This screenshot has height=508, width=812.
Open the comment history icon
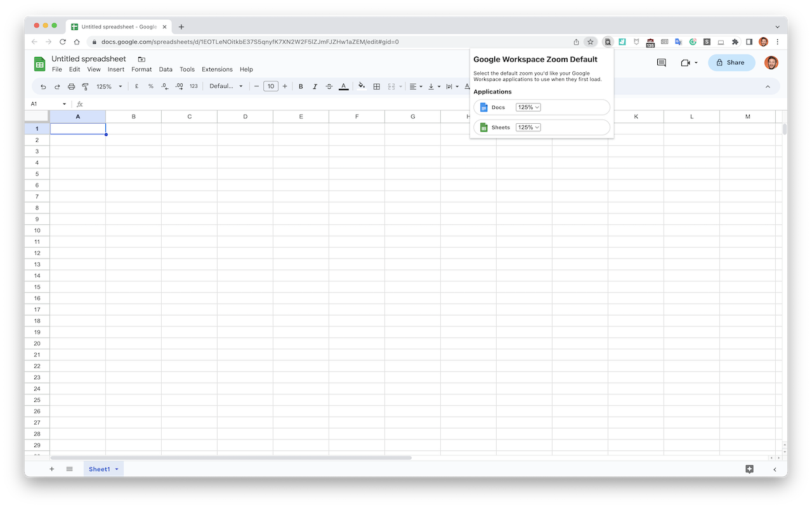point(661,63)
